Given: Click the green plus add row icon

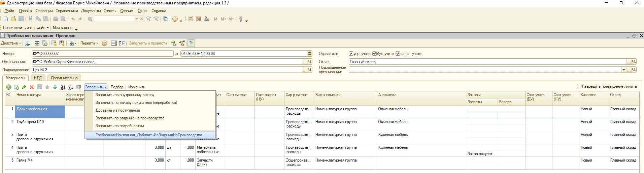Looking at the screenshot, I should (9, 87).
